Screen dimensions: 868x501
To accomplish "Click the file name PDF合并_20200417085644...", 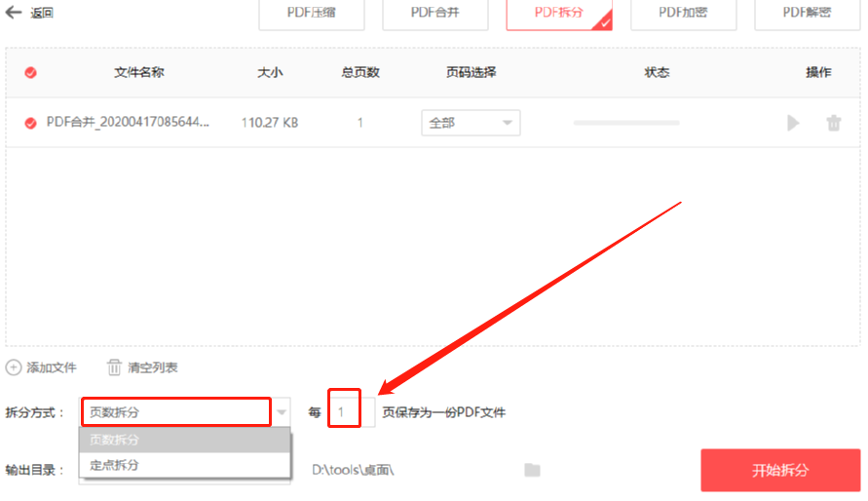I will (x=128, y=123).
